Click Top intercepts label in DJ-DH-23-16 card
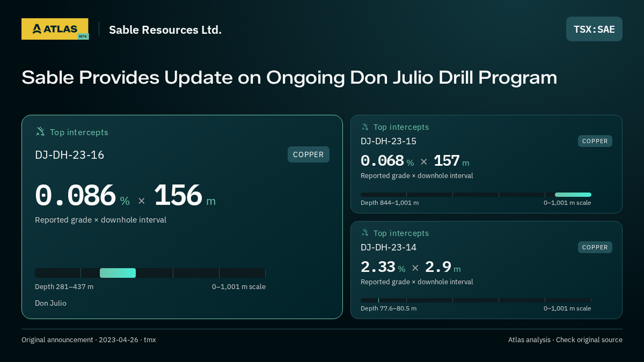The image size is (644, 362). 79,132
